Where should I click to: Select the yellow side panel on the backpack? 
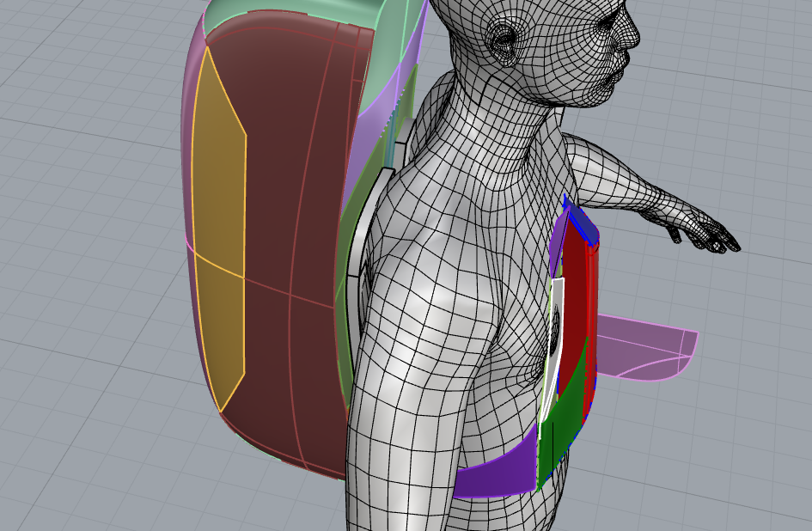(x=218, y=228)
